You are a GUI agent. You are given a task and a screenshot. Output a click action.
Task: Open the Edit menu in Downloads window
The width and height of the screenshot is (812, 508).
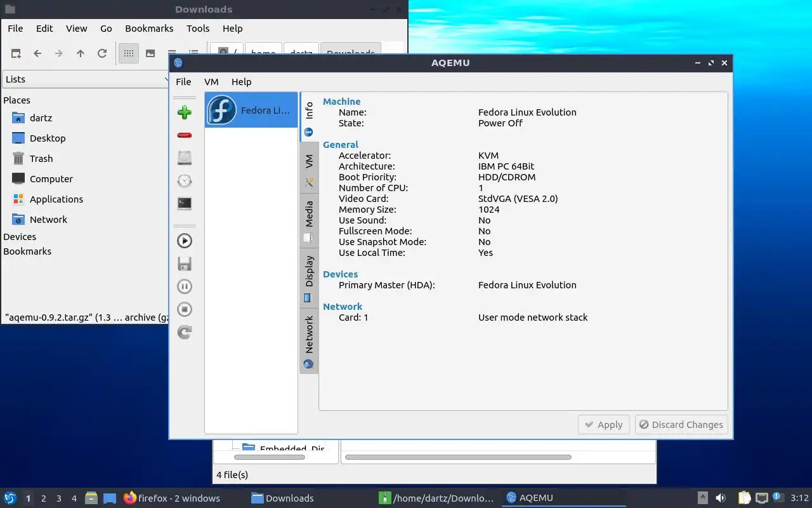point(44,28)
